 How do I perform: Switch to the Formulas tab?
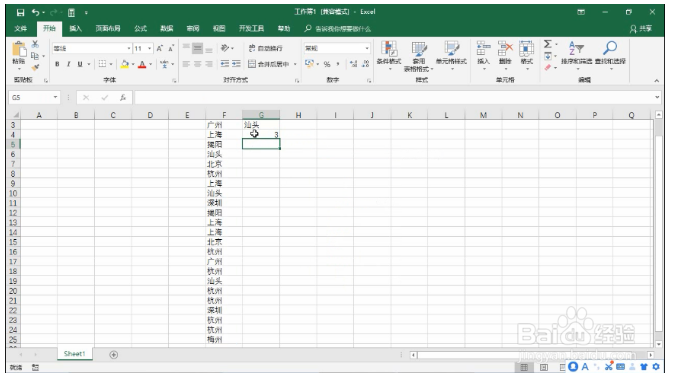141,29
